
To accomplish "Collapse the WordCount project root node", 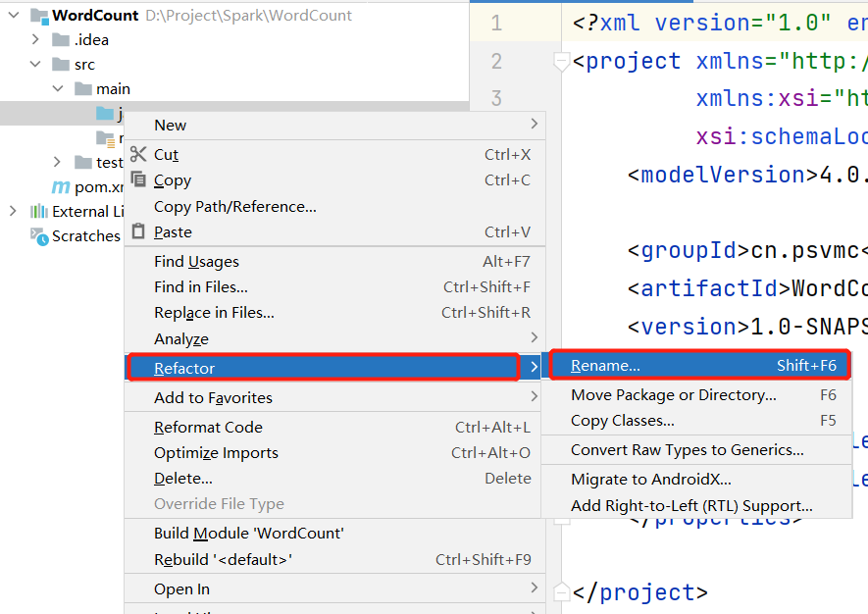I will pos(15,15).
